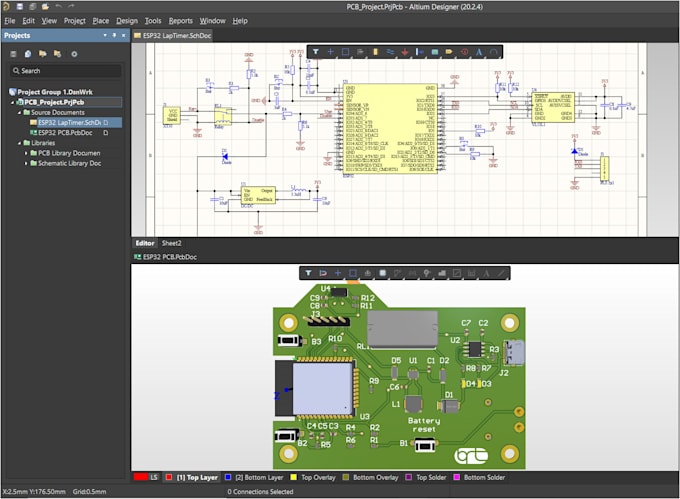
Task: Click the Projects panel settings gear icon
Action: click(x=74, y=54)
